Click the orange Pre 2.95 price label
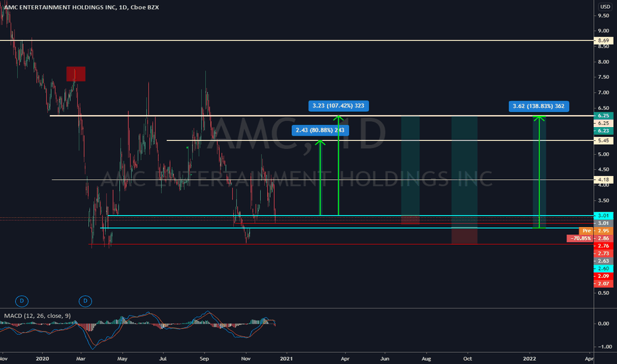The height and width of the screenshot is (364, 617). (596, 230)
